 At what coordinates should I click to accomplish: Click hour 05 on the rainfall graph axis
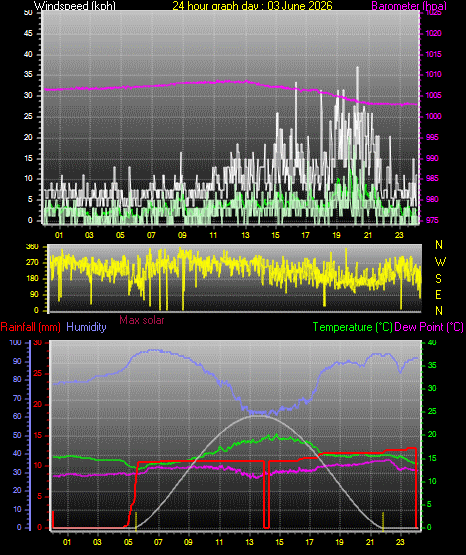[128, 542]
